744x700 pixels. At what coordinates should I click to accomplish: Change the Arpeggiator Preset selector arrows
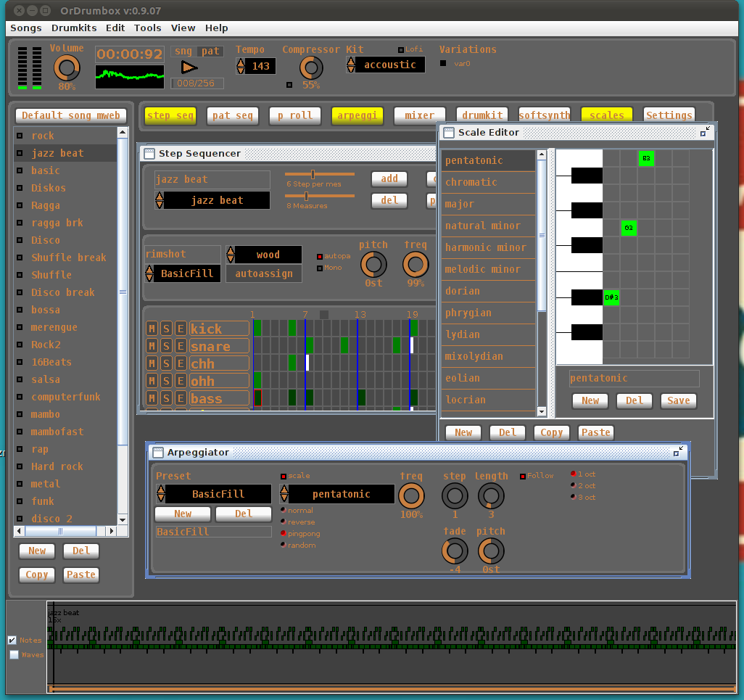click(x=161, y=493)
